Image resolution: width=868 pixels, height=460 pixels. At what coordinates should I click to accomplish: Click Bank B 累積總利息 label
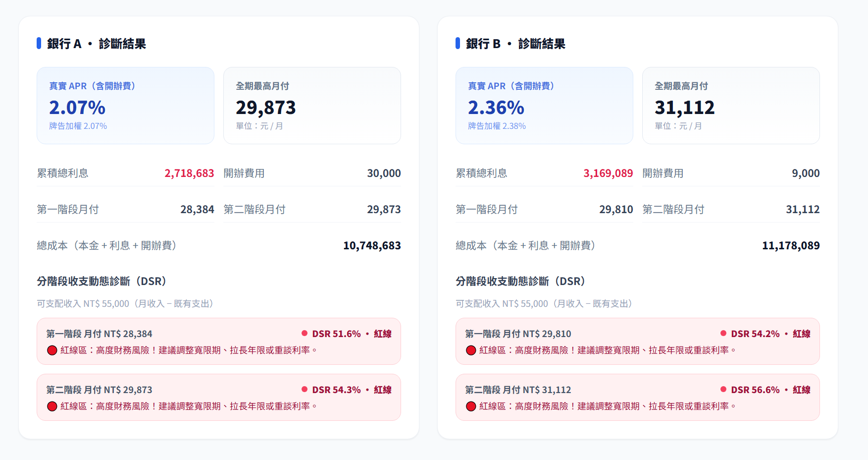point(481,173)
